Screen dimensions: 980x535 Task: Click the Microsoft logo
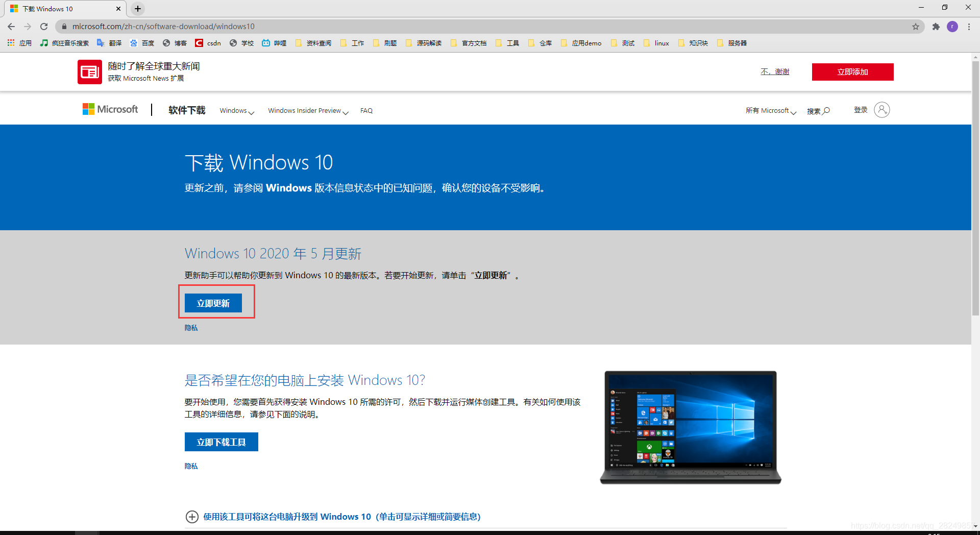[x=110, y=109]
